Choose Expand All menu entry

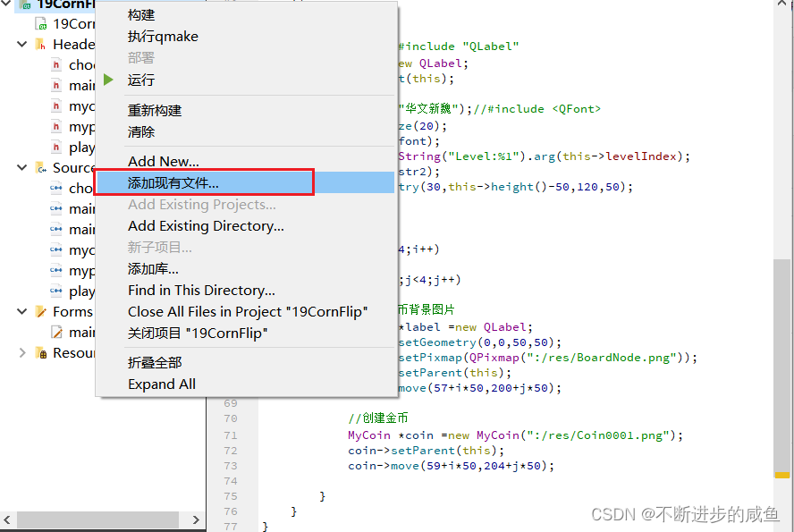[162, 384]
